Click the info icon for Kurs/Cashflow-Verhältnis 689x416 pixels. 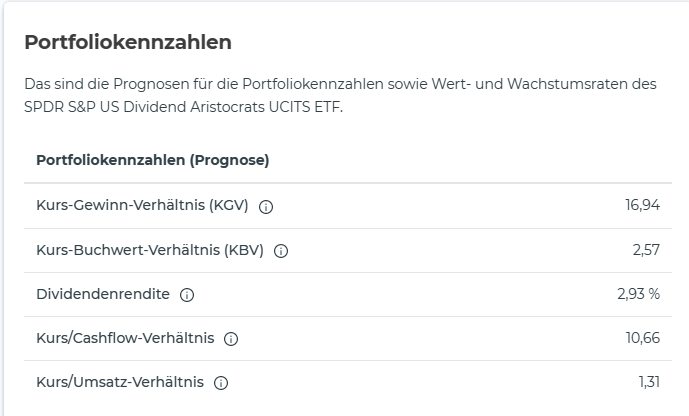[x=231, y=339]
